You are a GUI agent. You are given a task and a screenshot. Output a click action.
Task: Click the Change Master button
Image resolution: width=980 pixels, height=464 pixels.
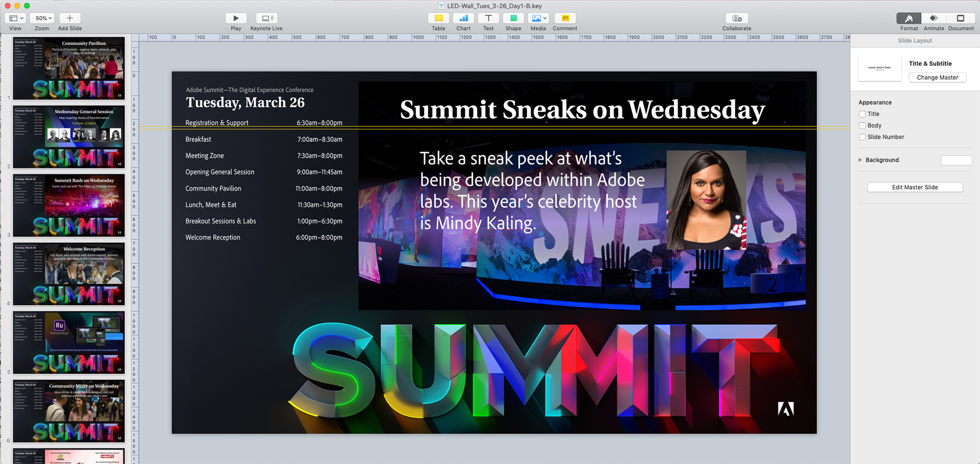[x=938, y=78]
